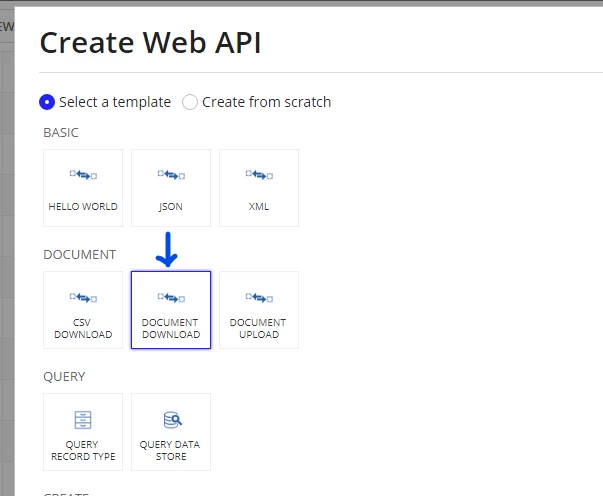Click the Document Download template icon

pos(171,297)
